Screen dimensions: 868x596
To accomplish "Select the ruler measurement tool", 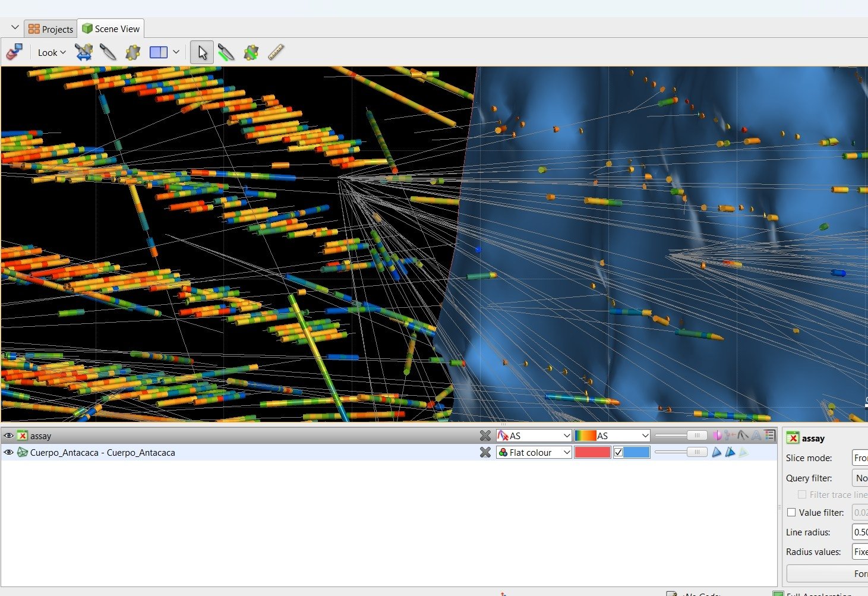I will (276, 52).
